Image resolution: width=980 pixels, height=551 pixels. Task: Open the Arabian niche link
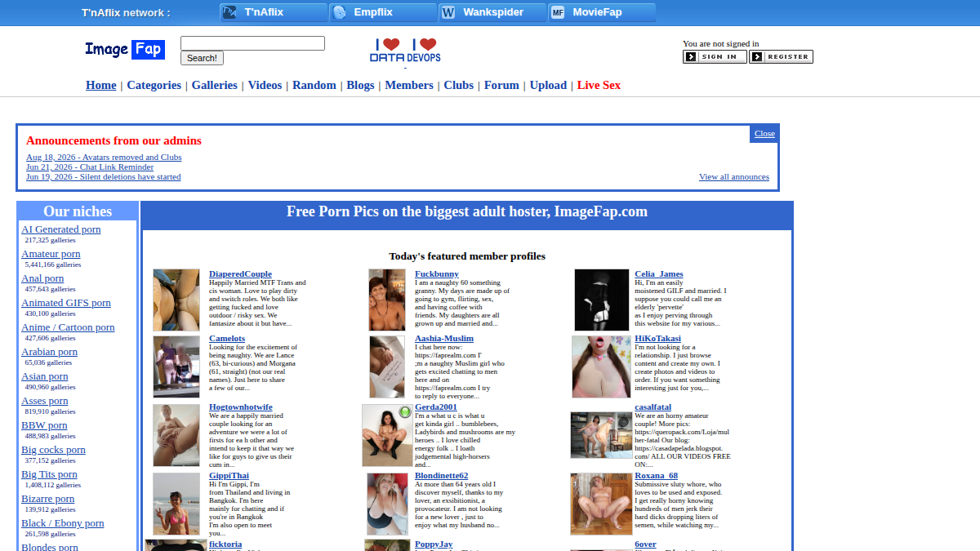coord(49,352)
